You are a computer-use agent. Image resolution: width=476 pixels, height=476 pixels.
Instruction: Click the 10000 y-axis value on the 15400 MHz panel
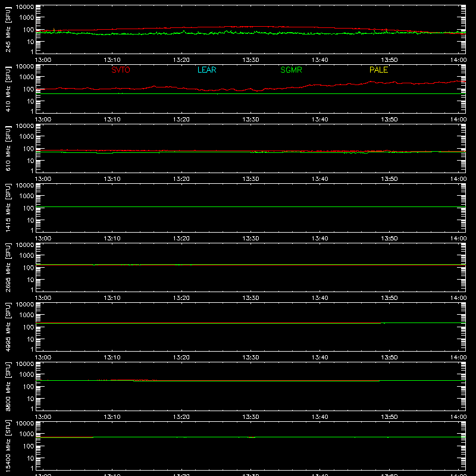tap(25, 424)
